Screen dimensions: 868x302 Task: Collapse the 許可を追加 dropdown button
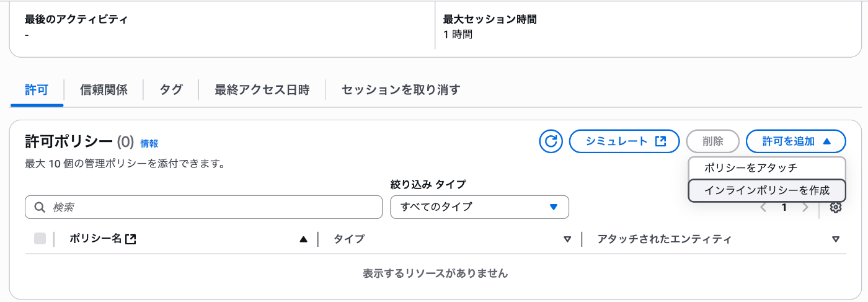click(796, 141)
